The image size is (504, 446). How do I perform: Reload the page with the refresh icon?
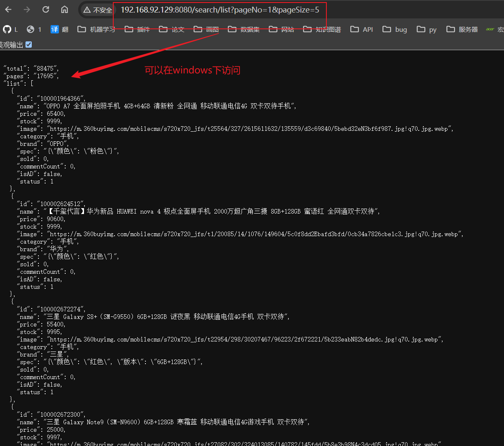(x=46, y=10)
